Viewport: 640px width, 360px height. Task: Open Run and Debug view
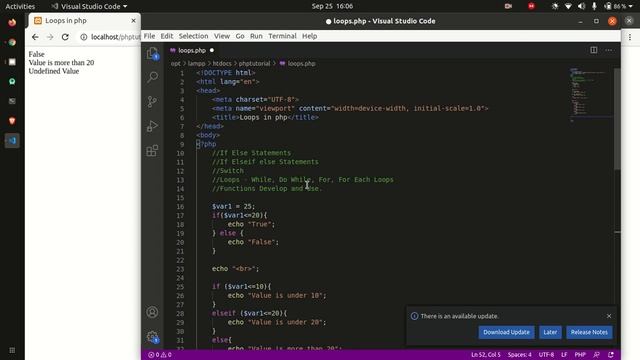[152, 126]
